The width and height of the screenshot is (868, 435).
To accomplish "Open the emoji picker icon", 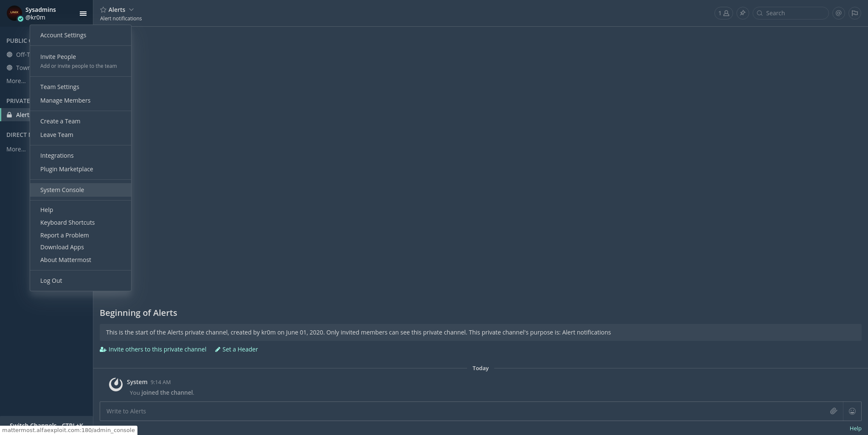I will coord(852,411).
